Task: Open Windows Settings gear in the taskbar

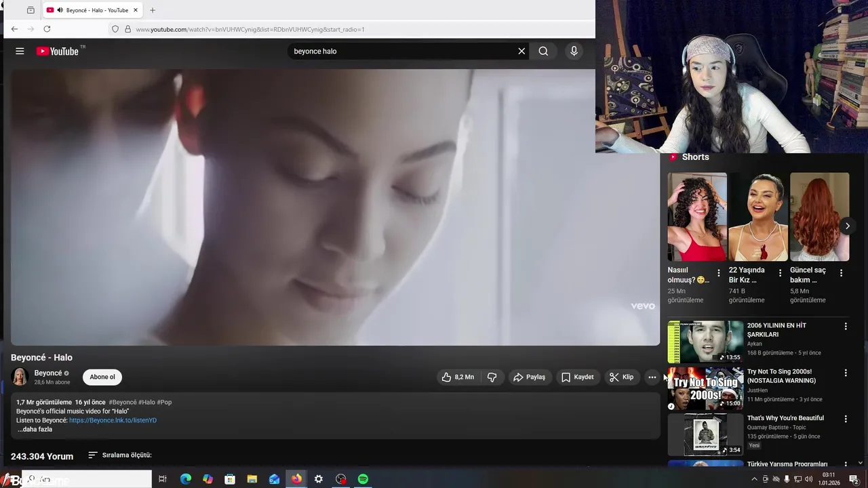Action: tap(318, 479)
